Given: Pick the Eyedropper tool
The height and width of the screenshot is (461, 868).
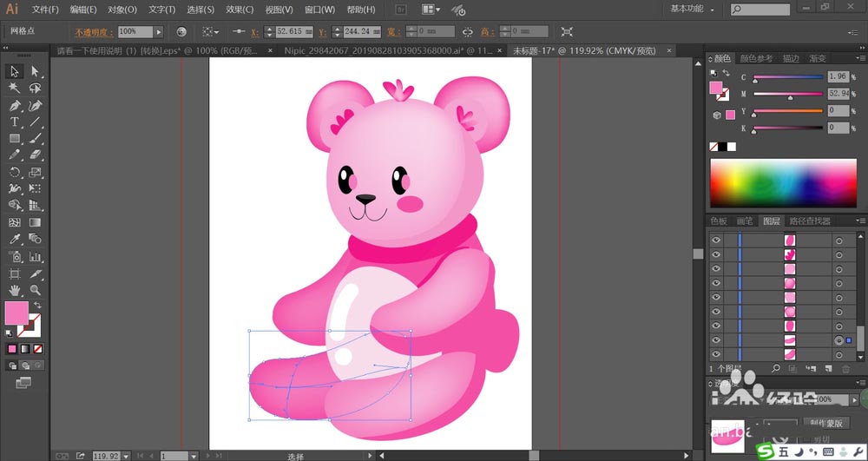Looking at the screenshot, I should [15, 239].
